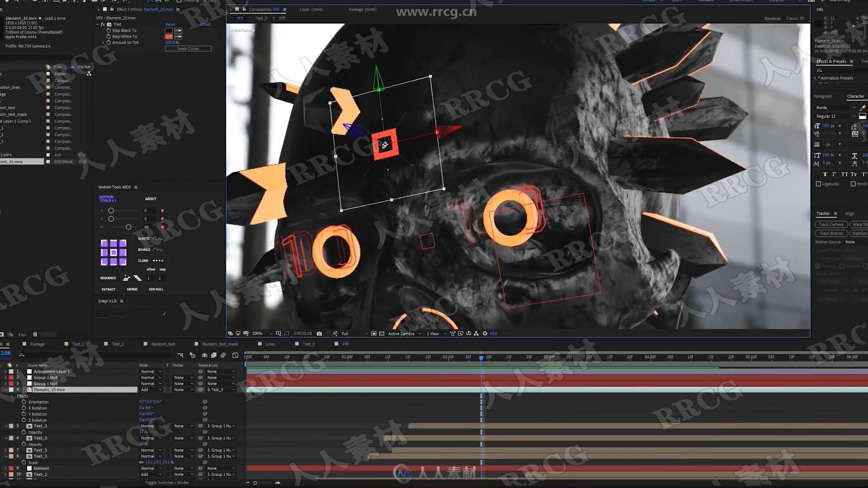
Task: Enable the Hindi digits checkbox
Action: [x=853, y=184]
